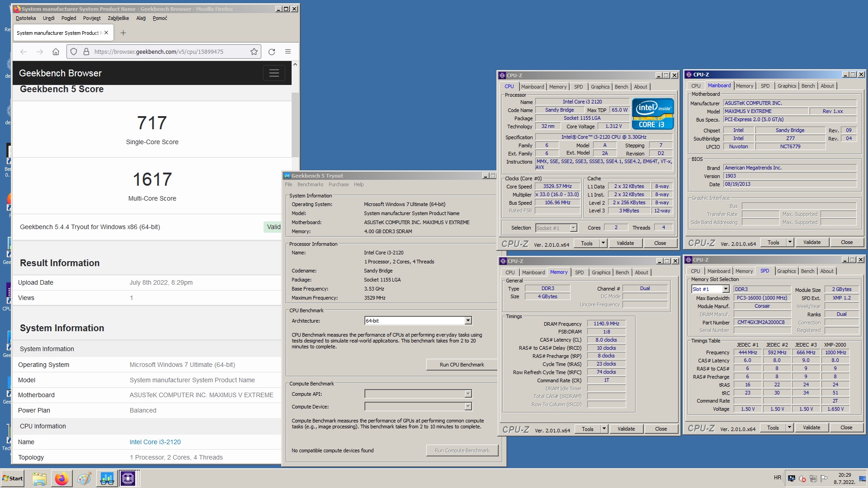
Task: Click Geekbench Browser header title
Action: pos(60,73)
